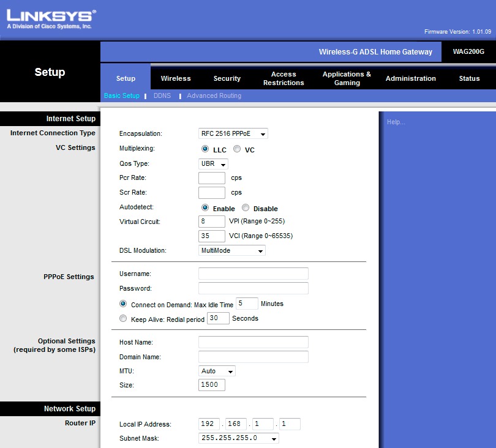This screenshot has height=448, width=496.
Task: Click the Scr Rate input field
Action: (212, 193)
